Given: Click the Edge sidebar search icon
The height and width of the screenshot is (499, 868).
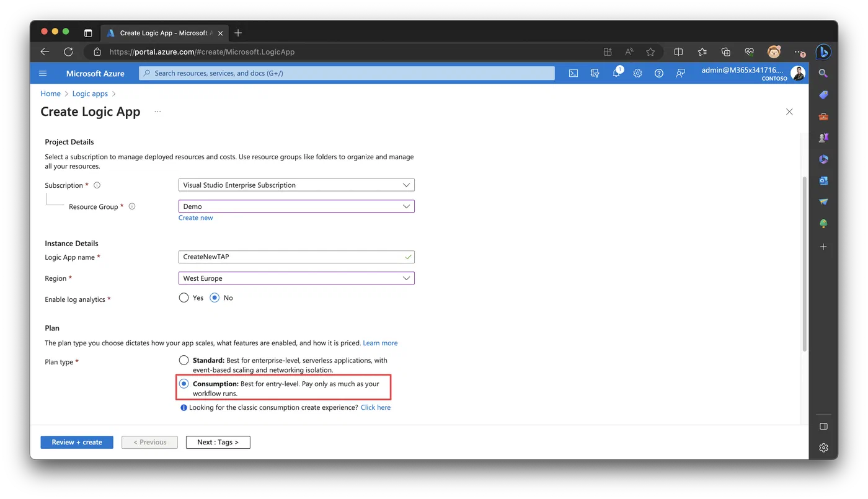Looking at the screenshot, I should [x=823, y=73].
